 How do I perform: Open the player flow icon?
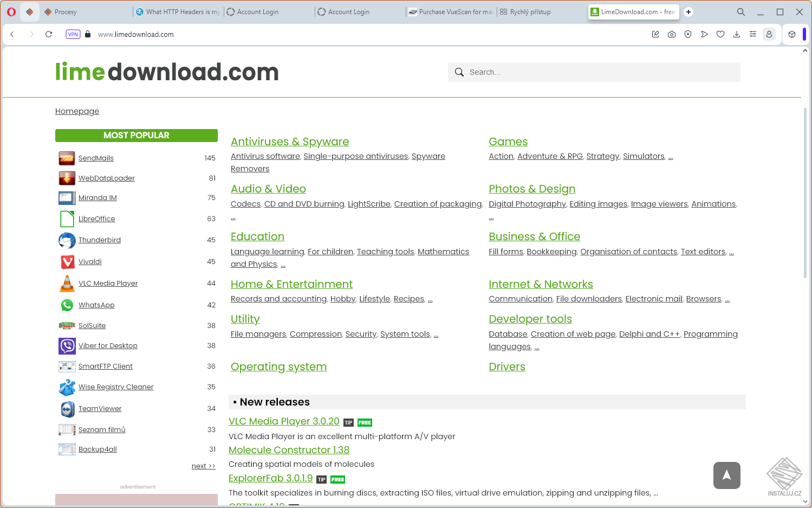[x=704, y=34]
